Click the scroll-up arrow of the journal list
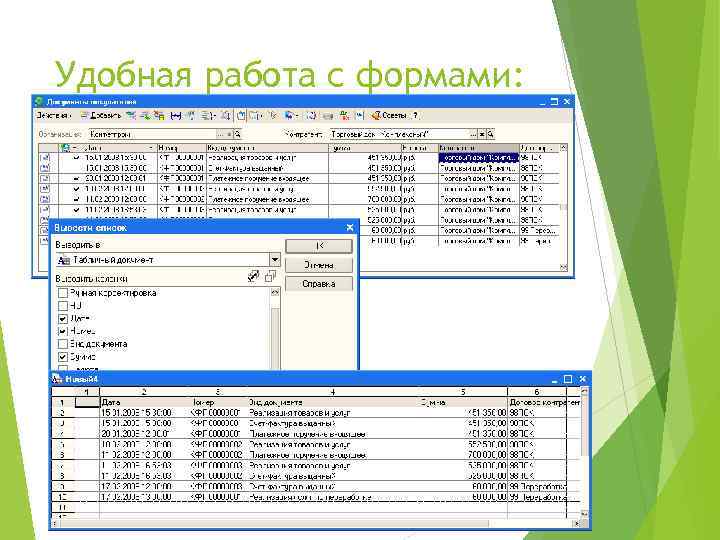This screenshot has width=720, height=540. (x=563, y=148)
